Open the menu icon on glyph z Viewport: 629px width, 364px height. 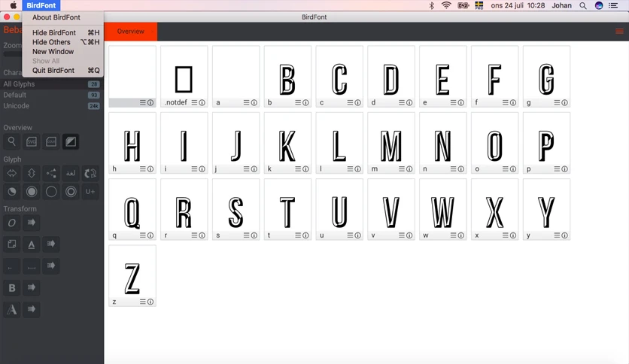tap(143, 302)
